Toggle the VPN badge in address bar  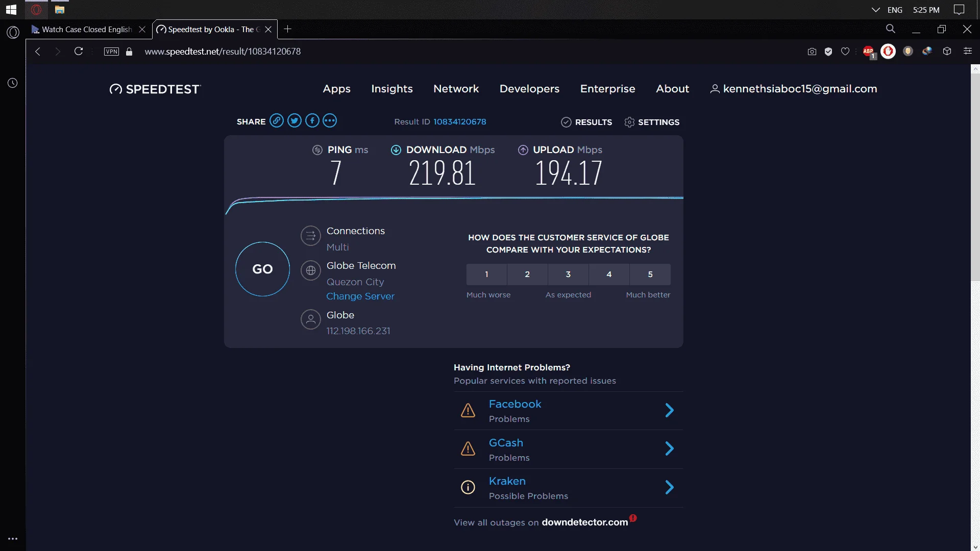tap(111, 52)
